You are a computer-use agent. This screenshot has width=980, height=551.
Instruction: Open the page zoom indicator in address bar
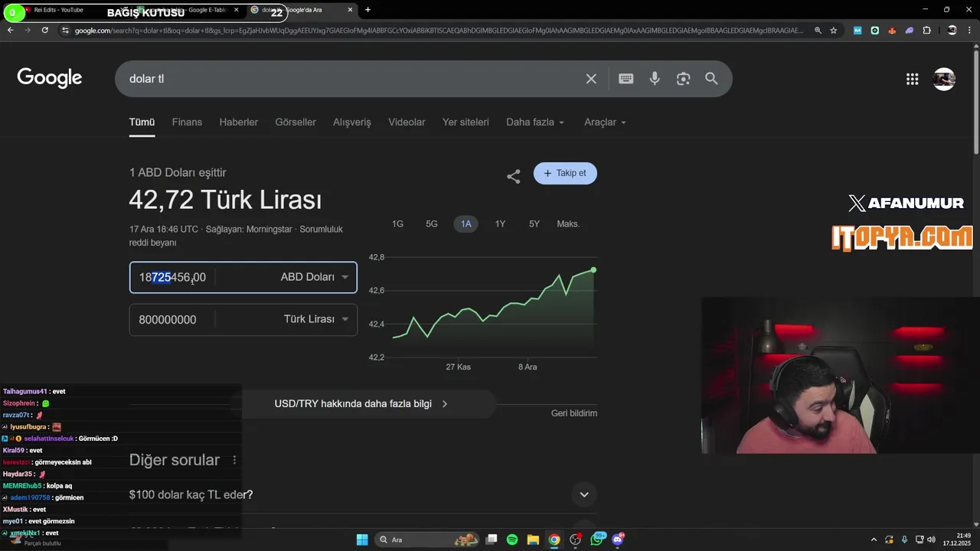pos(818,30)
